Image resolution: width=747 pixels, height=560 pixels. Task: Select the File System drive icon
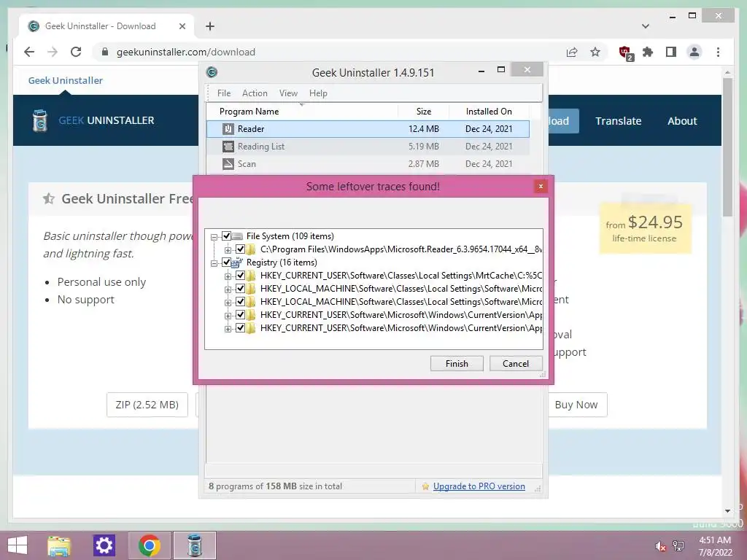coord(237,236)
